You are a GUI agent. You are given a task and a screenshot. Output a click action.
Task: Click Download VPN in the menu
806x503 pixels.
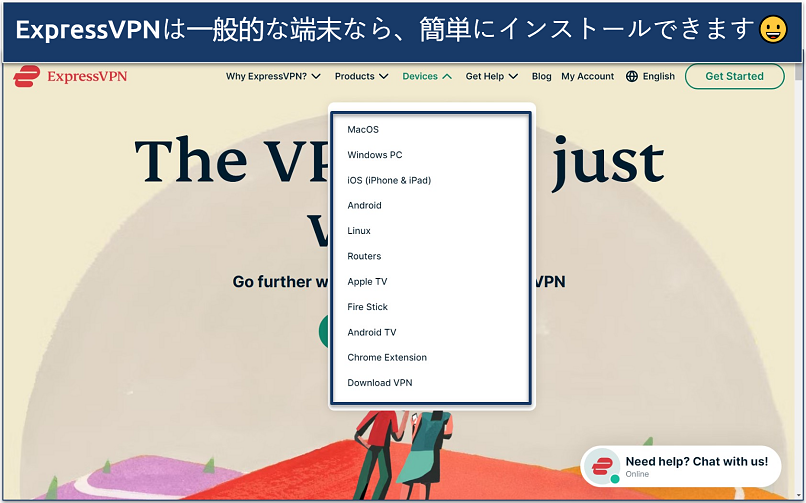tap(379, 383)
